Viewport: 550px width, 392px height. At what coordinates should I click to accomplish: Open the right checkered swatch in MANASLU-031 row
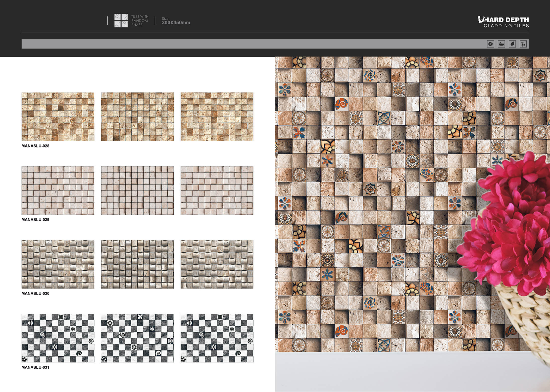217,338
